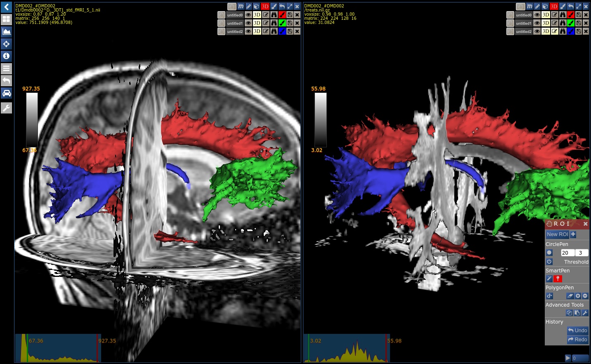Open blue color swatch for untitled2, left viewer
Viewport: 591px width, 364px height.
pos(282,31)
